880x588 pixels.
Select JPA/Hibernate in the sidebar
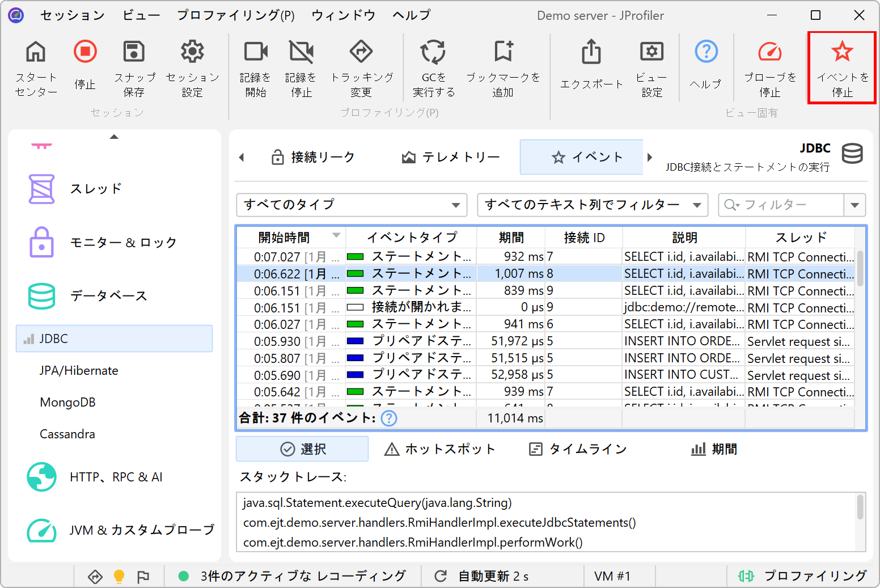pos(79,371)
